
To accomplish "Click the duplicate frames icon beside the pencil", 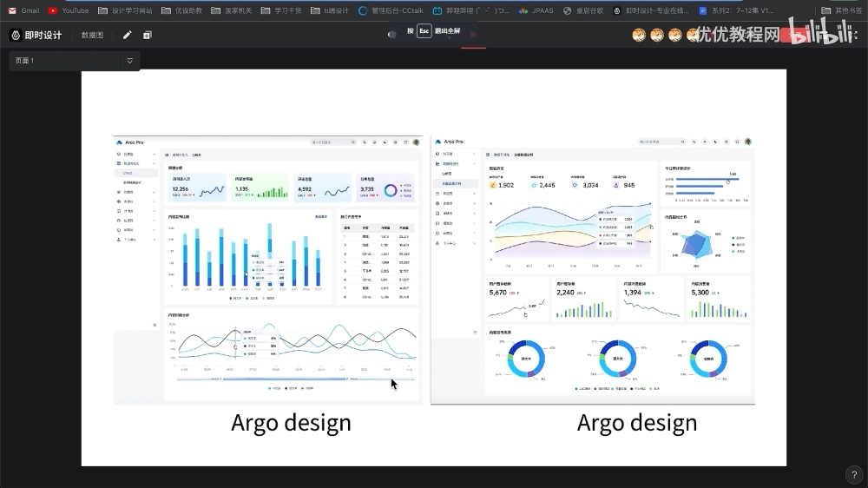I will (148, 35).
